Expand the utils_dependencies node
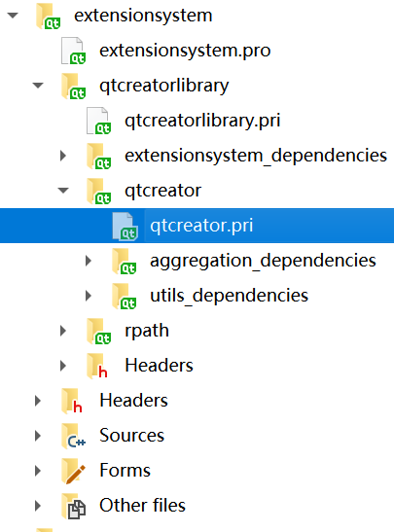 pos(89,296)
